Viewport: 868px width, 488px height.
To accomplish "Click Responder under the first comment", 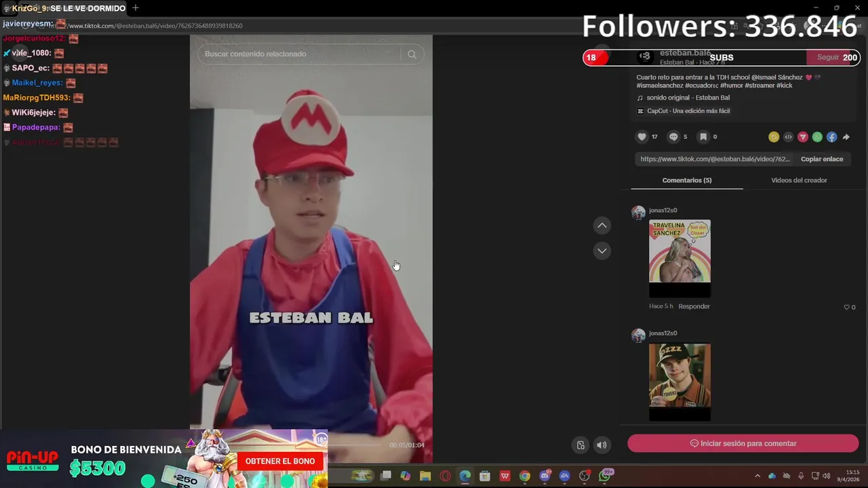I will (694, 306).
